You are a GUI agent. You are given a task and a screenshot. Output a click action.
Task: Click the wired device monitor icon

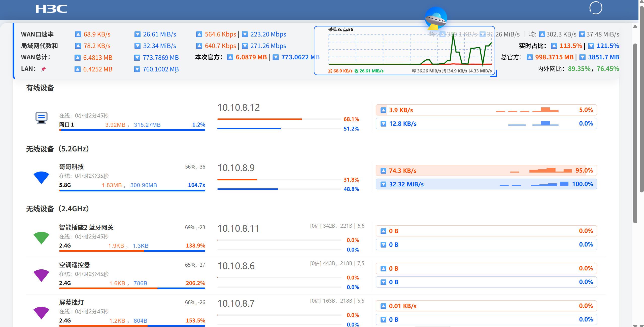point(41,118)
